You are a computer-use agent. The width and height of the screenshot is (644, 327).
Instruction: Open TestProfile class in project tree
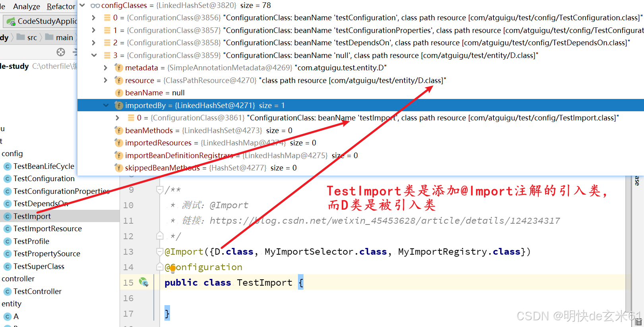pos(31,241)
